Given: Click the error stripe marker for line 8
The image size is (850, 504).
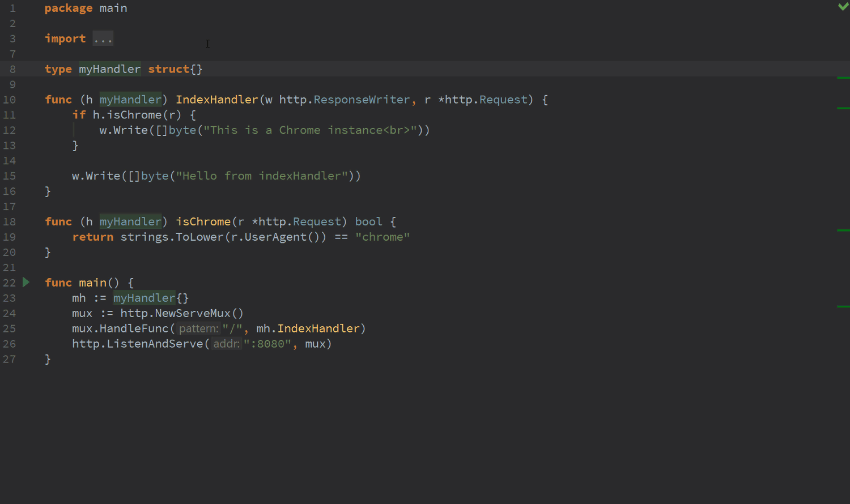Looking at the screenshot, I should (843, 78).
